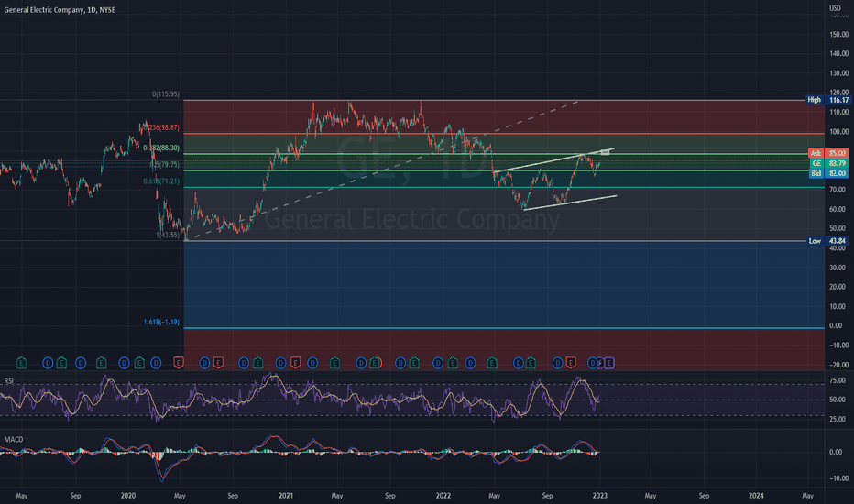
Task: Click the 2024 label on the time axis
Action: coord(756,496)
